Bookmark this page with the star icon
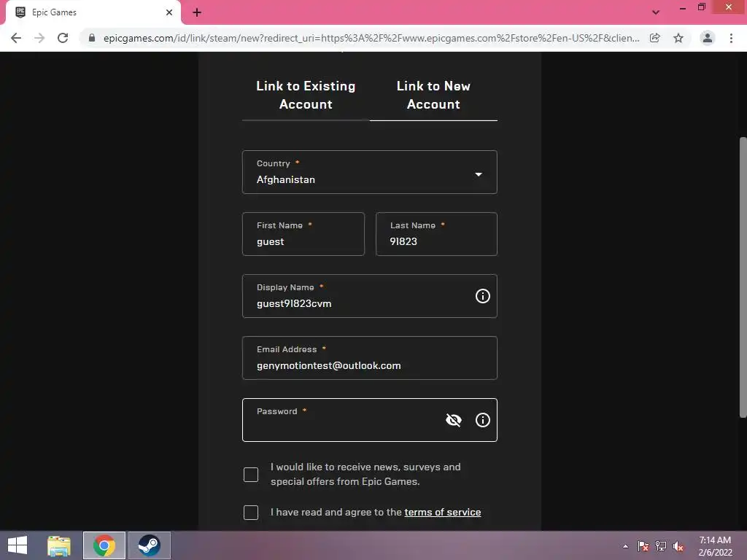The image size is (747, 560). [678, 38]
